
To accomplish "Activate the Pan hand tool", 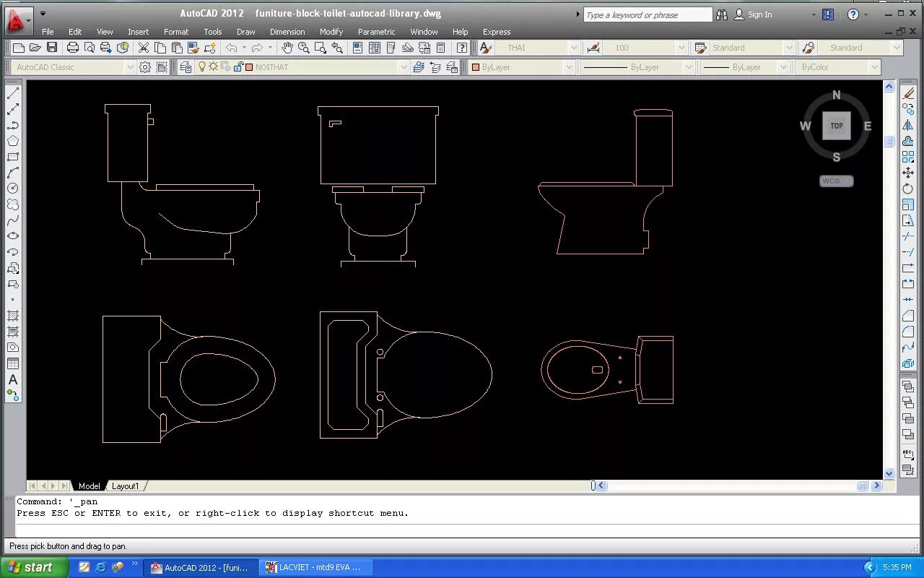I will coord(287,48).
